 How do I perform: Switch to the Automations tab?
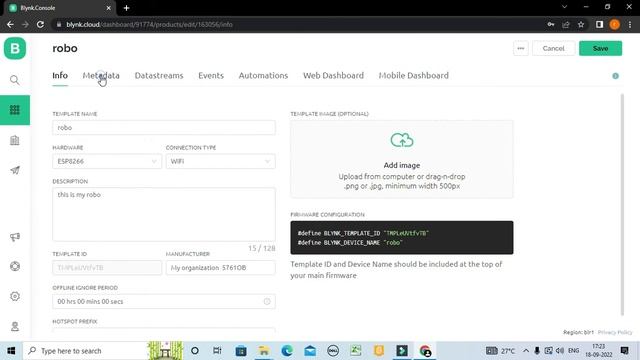263,76
